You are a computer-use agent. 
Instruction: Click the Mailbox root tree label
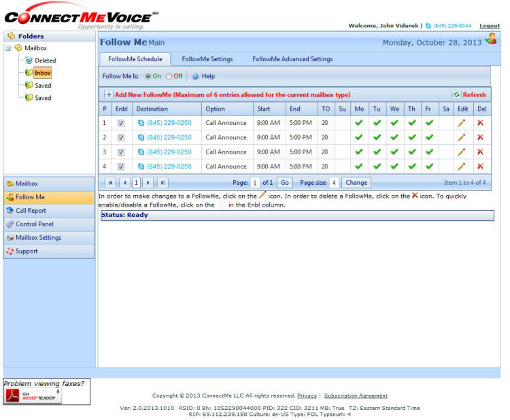36,48
